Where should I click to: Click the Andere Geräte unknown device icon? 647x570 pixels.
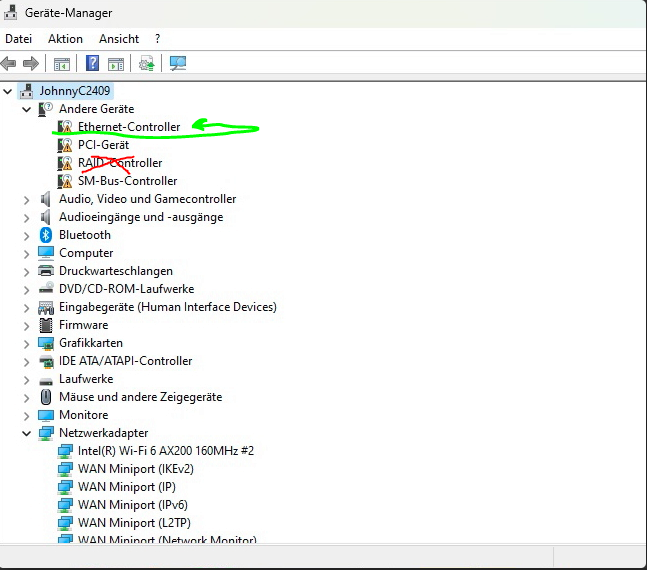pos(45,109)
